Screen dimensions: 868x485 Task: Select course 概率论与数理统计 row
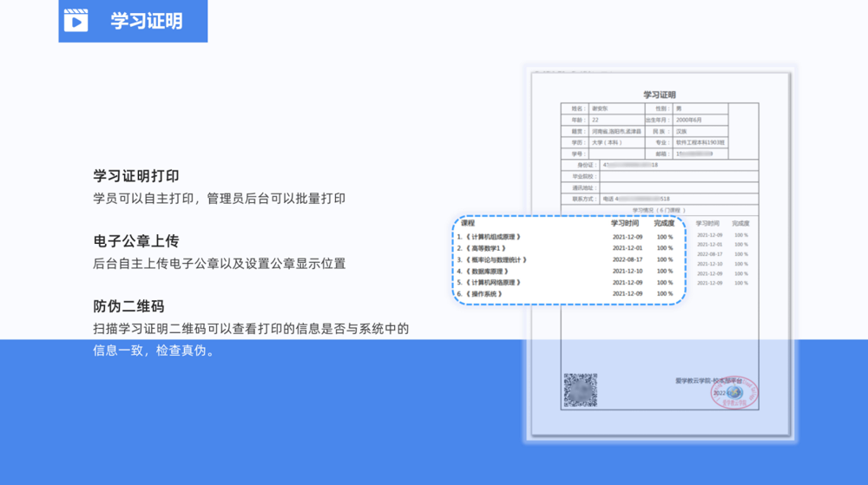pyautogui.click(x=496, y=259)
